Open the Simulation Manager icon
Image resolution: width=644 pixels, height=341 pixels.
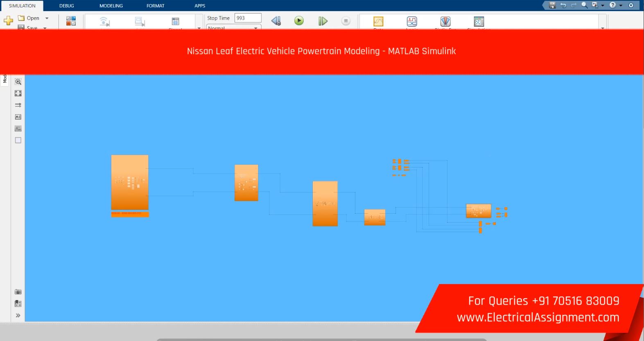pyautogui.click(x=479, y=21)
